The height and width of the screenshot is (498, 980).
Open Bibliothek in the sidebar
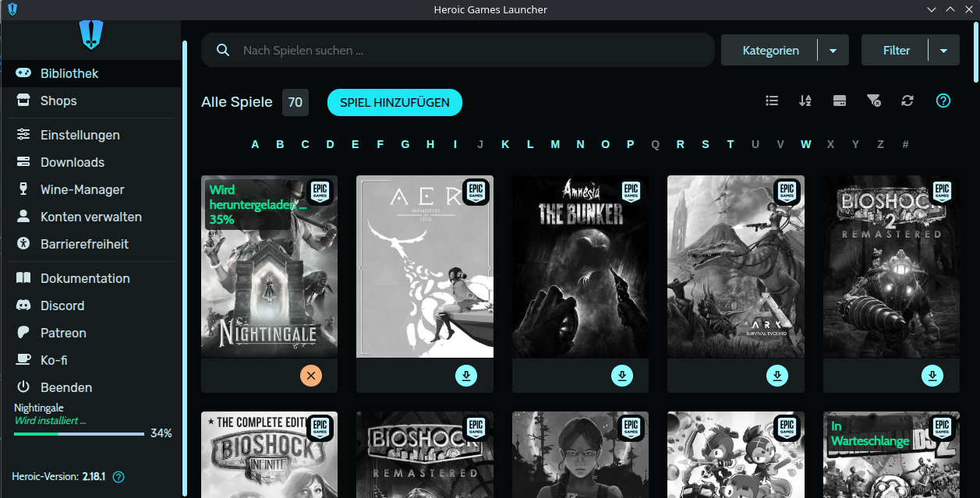(x=90, y=73)
